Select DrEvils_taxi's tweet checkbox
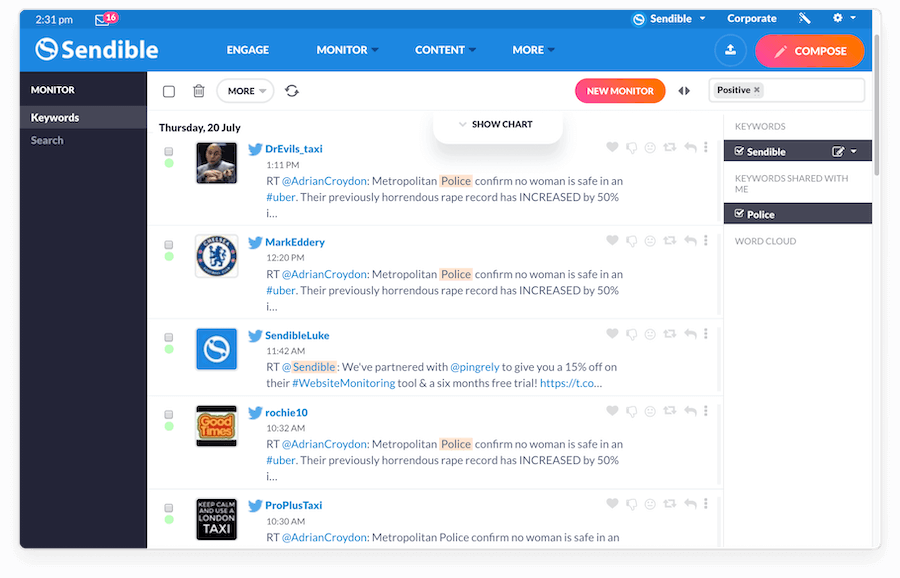The width and height of the screenshot is (900, 578). click(169, 152)
